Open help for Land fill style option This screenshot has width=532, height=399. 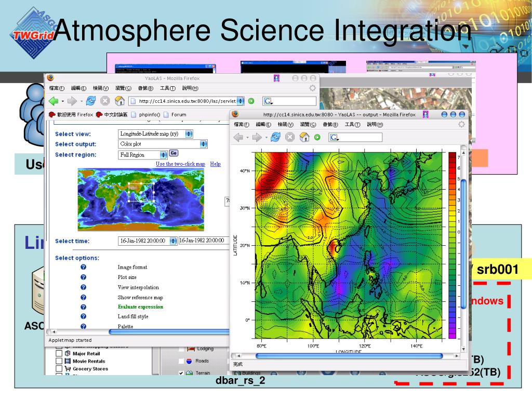coord(83,316)
